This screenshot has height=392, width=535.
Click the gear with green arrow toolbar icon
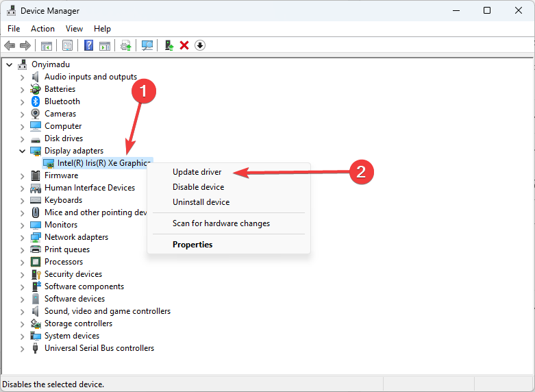click(x=126, y=45)
